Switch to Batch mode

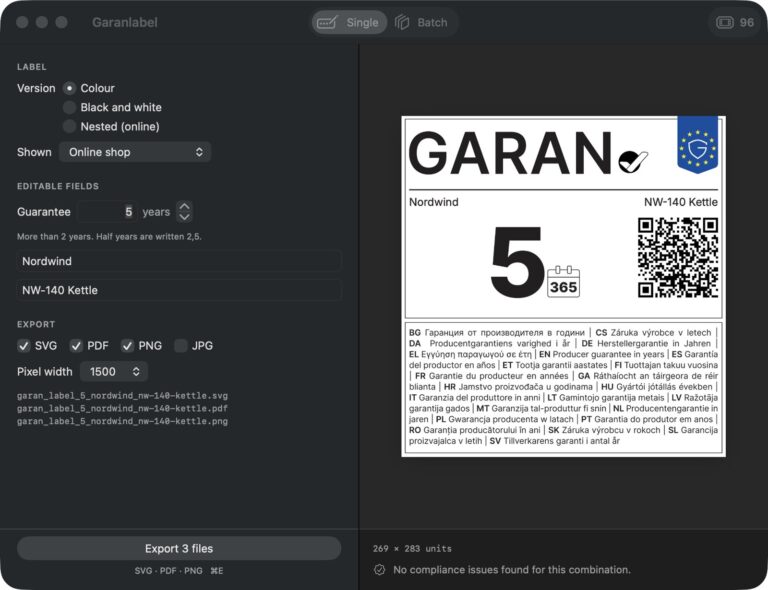[422, 23]
